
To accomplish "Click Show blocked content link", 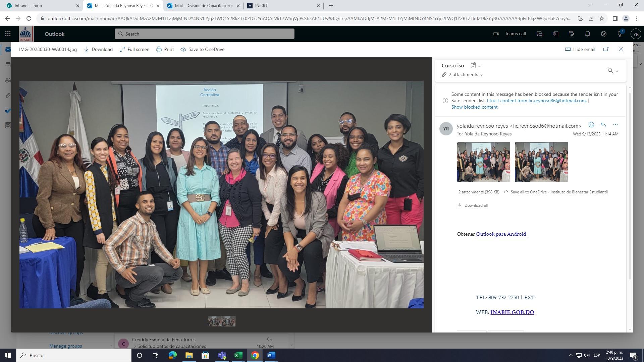I will [474, 107].
